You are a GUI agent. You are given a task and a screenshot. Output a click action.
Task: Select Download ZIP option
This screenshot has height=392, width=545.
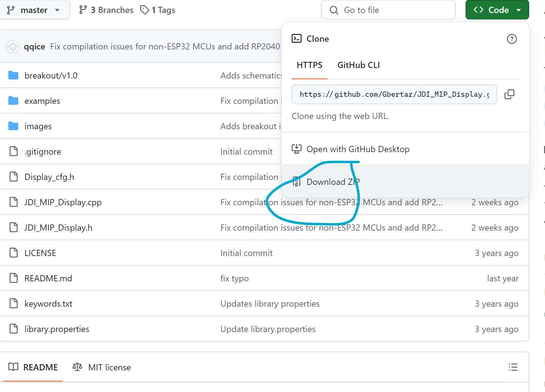(x=406, y=181)
